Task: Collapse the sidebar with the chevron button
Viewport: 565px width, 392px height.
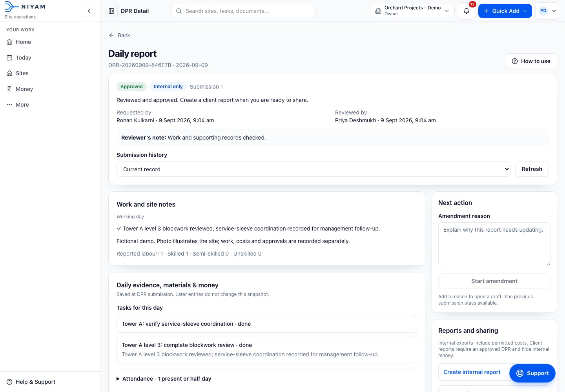Action: coord(89,11)
